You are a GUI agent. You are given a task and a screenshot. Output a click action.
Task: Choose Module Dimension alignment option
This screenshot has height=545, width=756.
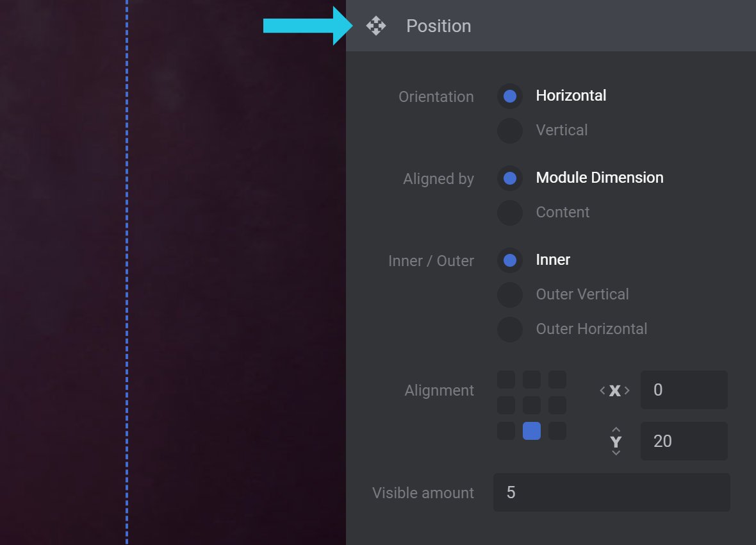[509, 178]
